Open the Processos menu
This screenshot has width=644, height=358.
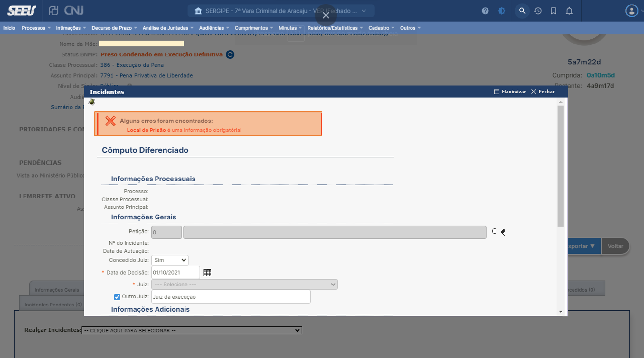pos(36,28)
